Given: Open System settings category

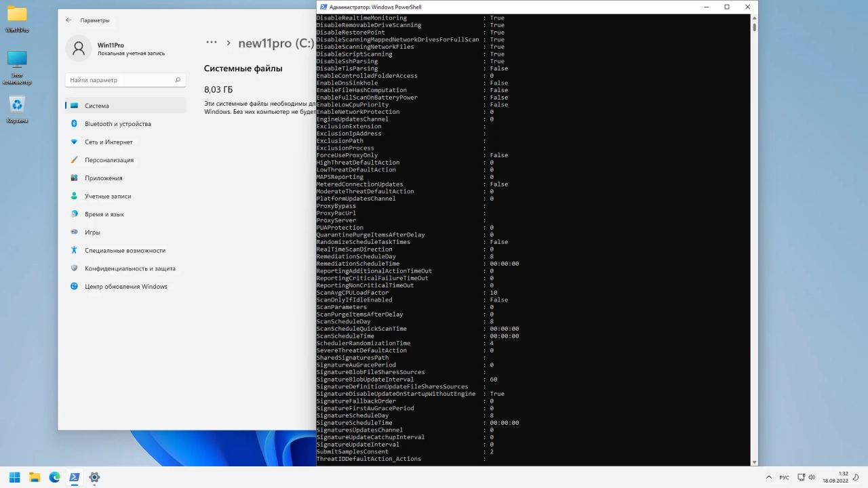Looking at the screenshot, I should point(125,106).
